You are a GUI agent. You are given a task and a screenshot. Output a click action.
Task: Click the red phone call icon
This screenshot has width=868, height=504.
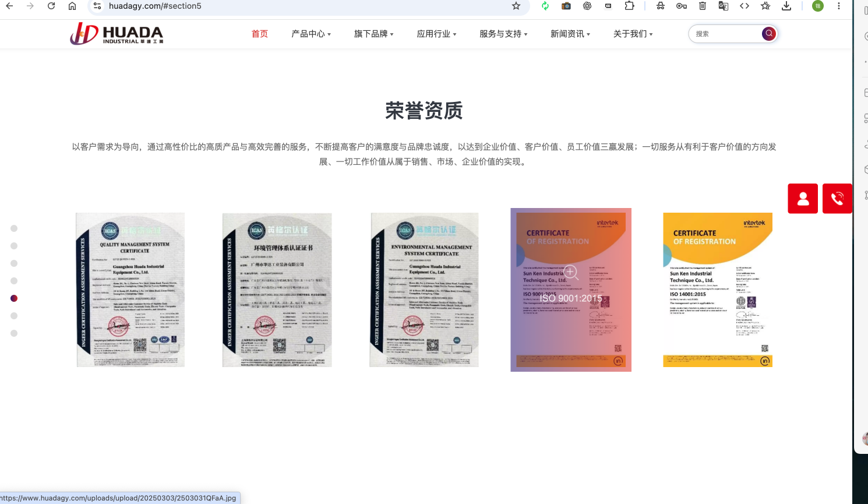[837, 199]
